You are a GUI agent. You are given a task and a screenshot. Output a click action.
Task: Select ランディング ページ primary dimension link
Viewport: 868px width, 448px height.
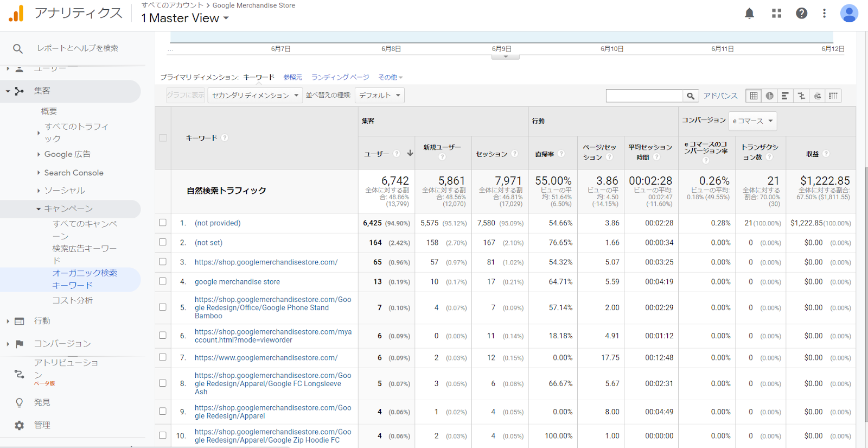point(340,78)
